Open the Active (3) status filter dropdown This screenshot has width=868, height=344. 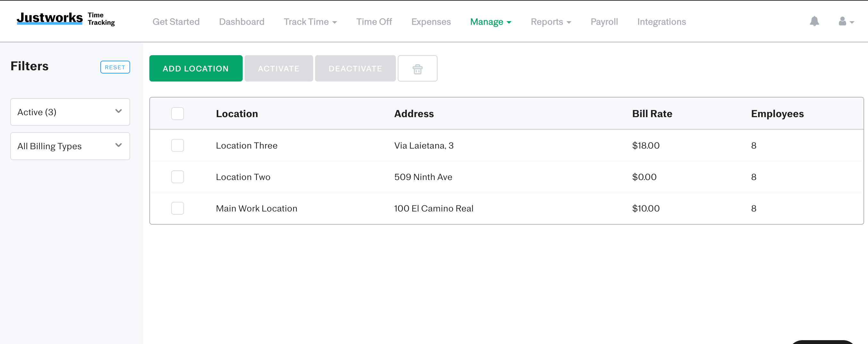[70, 112]
